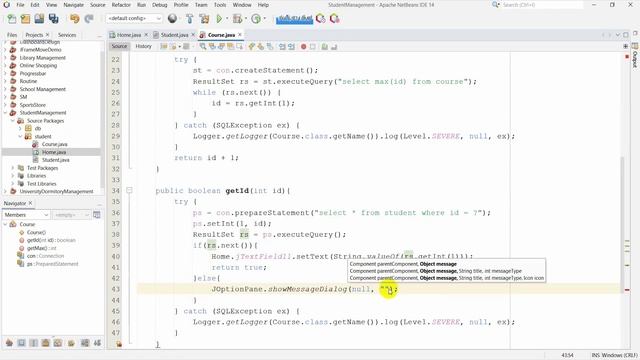Toggle Show Static Members filter in Navigator
The width and height of the screenshot is (640, 360).
pyautogui.click(x=33, y=343)
